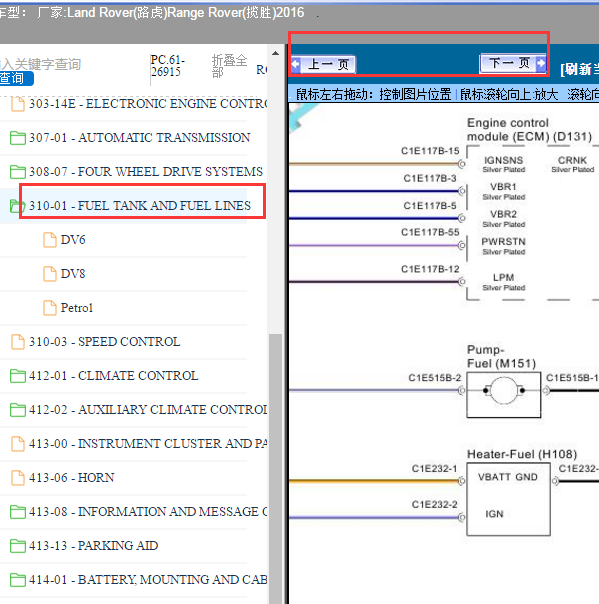Click 413-06 Horn page icon
This screenshot has height=604, width=599.
[x=18, y=478]
